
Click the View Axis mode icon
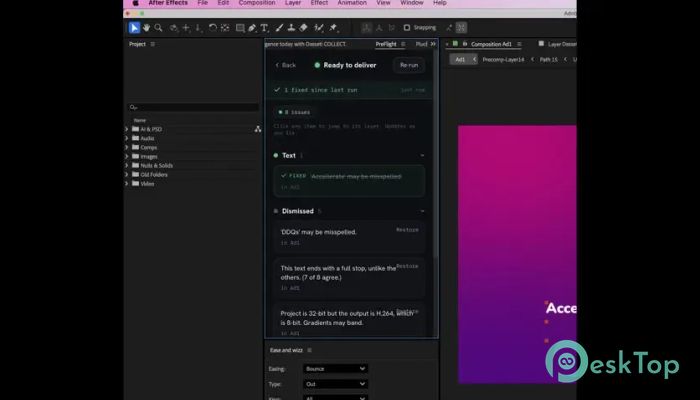point(392,28)
